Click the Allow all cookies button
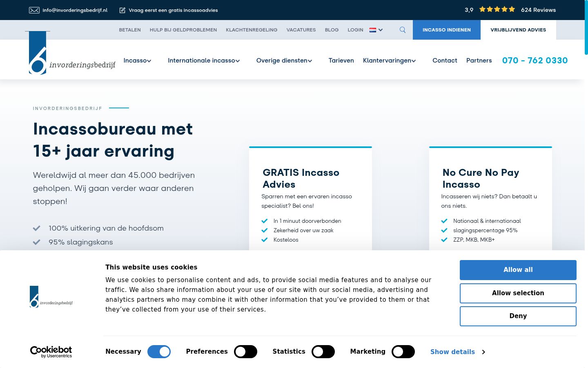The image size is (588, 368). pos(518,270)
